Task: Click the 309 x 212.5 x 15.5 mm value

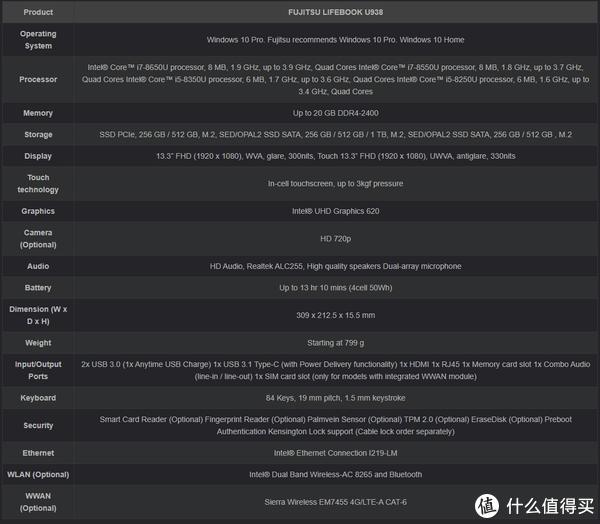Action: pyautogui.click(x=336, y=315)
